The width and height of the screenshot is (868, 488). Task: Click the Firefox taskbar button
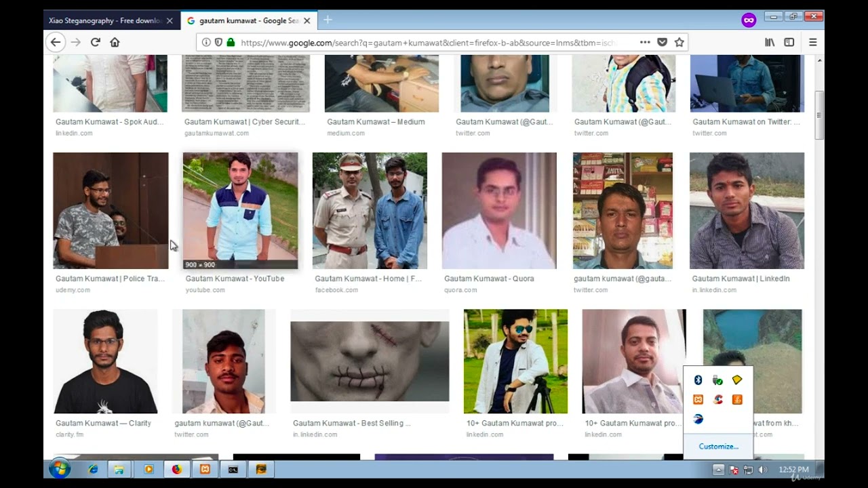(x=177, y=469)
